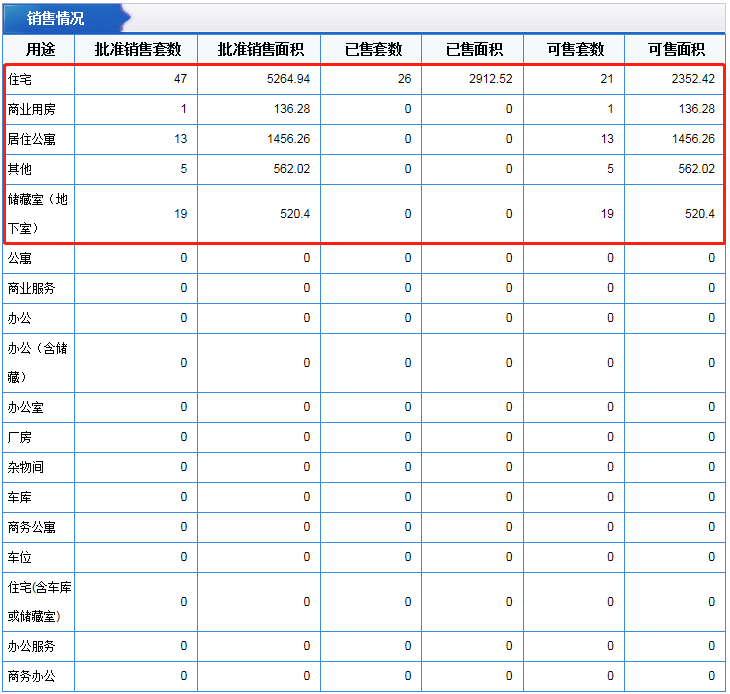
Task: Click 19 under 可售套数
Action: click(607, 214)
